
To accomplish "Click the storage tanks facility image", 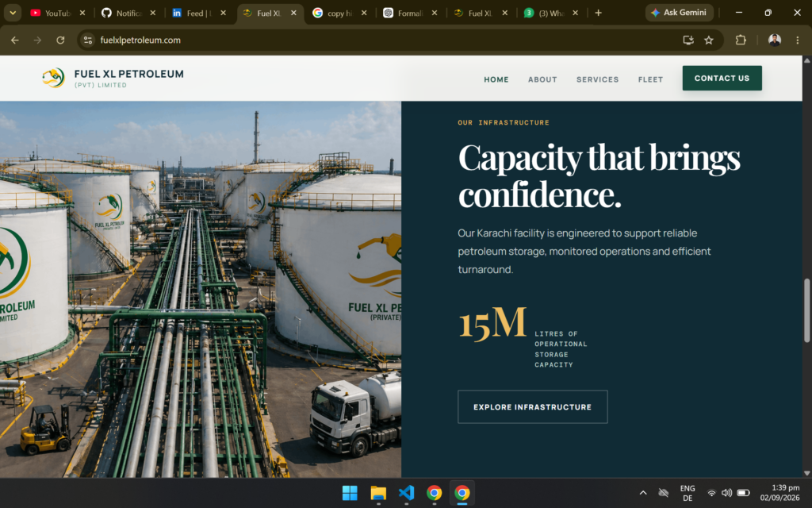I will [x=201, y=289].
